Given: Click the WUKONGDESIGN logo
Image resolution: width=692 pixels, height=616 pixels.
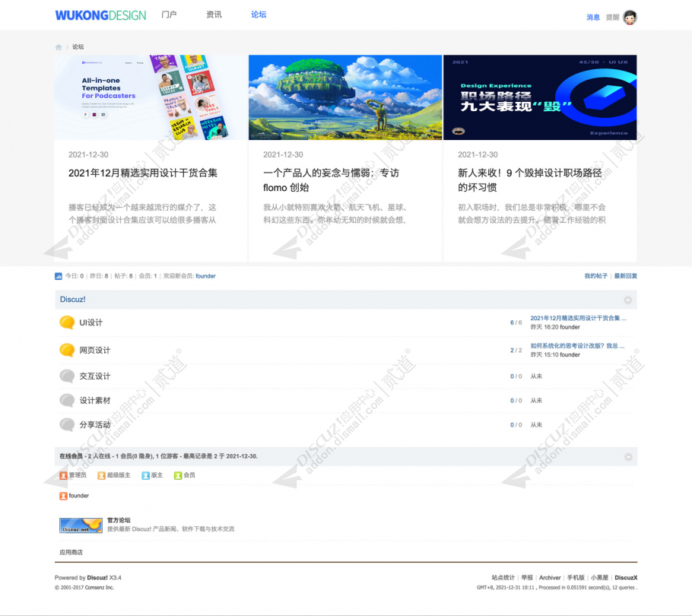Looking at the screenshot, I should tap(100, 15).
